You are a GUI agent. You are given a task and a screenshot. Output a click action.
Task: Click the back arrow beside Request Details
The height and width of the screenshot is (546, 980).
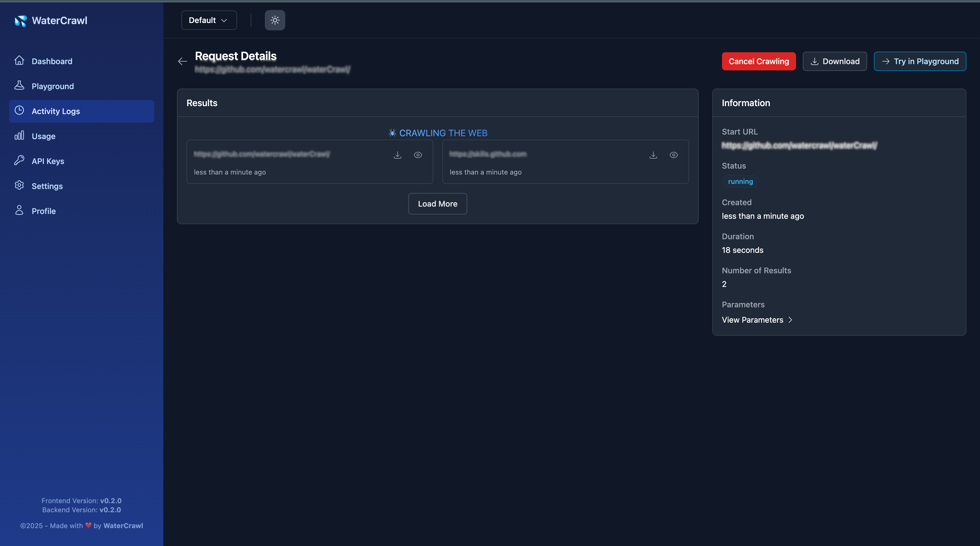(183, 61)
